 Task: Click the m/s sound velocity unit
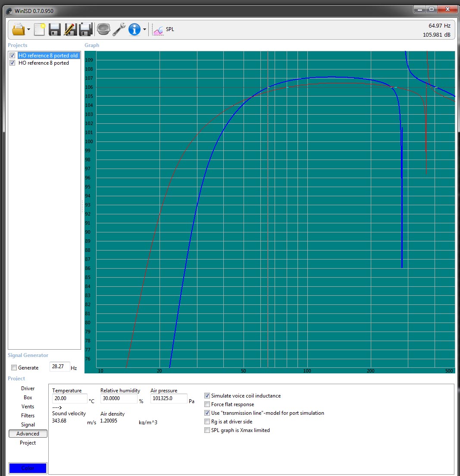click(x=91, y=422)
